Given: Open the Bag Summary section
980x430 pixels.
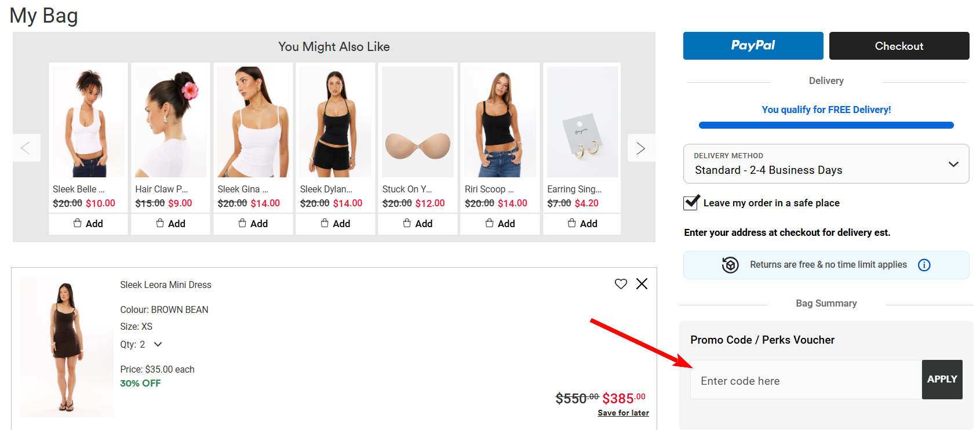Looking at the screenshot, I should pos(826,303).
